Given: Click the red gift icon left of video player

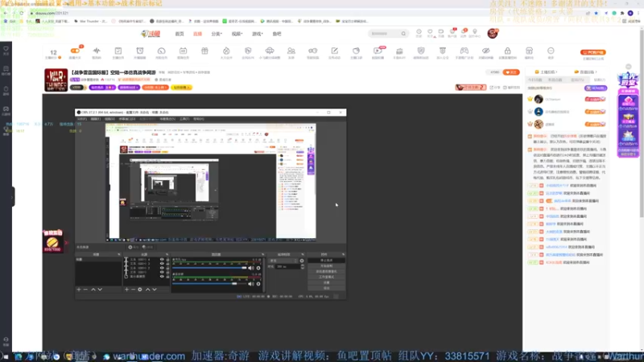Looking at the screenshot, I should [x=52, y=241].
